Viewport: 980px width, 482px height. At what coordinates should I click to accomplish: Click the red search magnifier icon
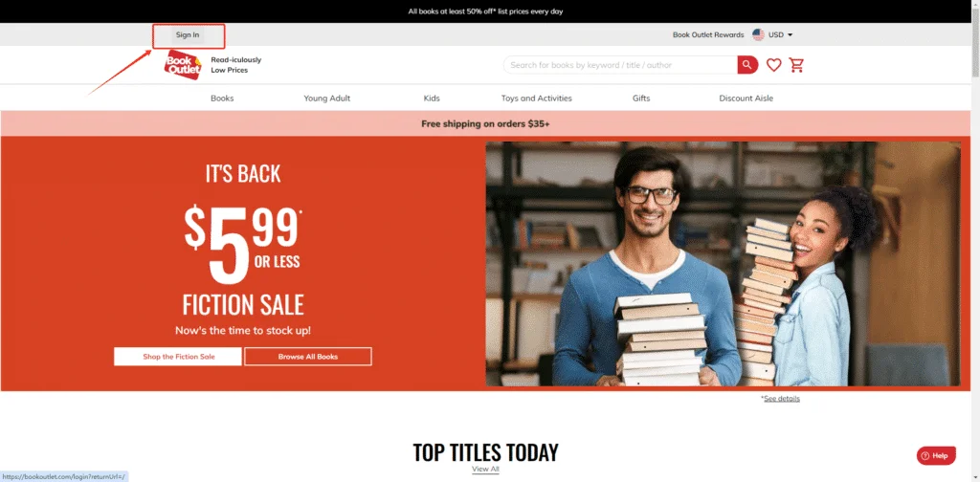point(747,65)
